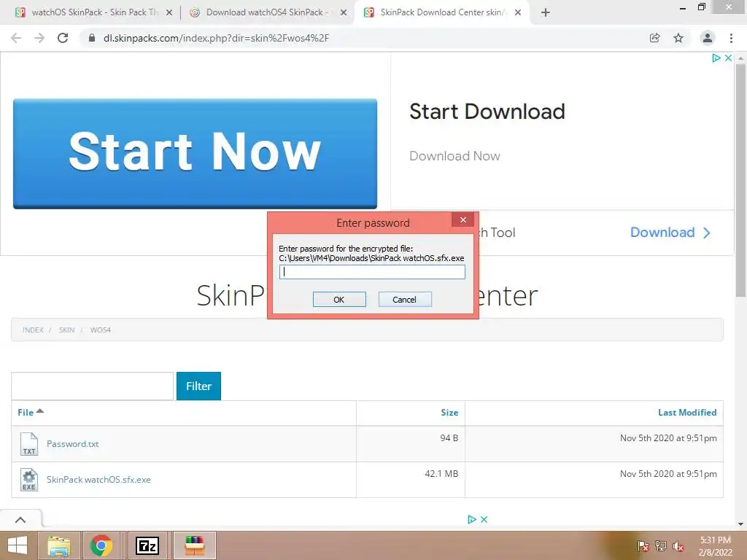Click the page vertical scrollbar
Screen dimensions: 747x560
740,181
